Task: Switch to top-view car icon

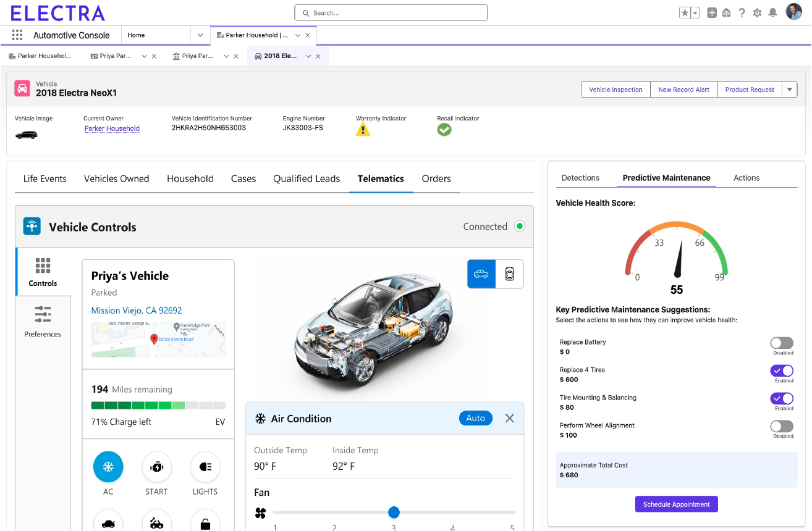Action: coord(509,274)
